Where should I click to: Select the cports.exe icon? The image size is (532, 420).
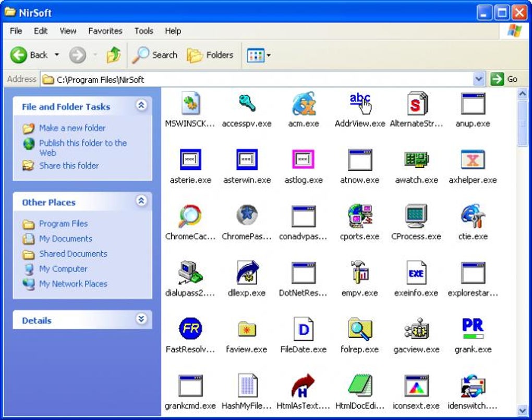[360, 216]
